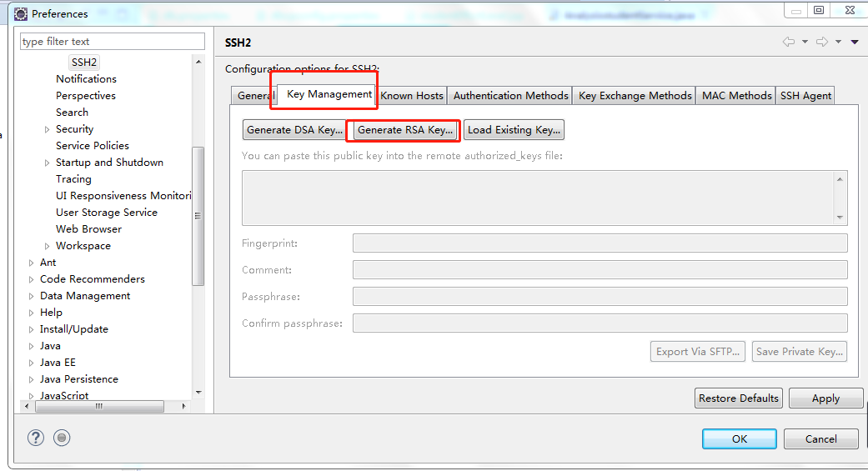Click public key area scroll up arrow
Viewport: 868px width, 471px height.
pyautogui.click(x=840, y=178)
